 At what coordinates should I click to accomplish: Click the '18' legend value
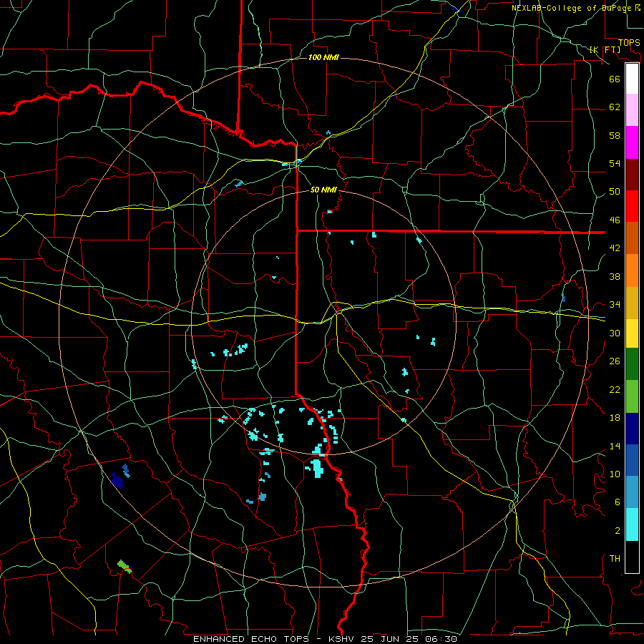coord(615,418)
